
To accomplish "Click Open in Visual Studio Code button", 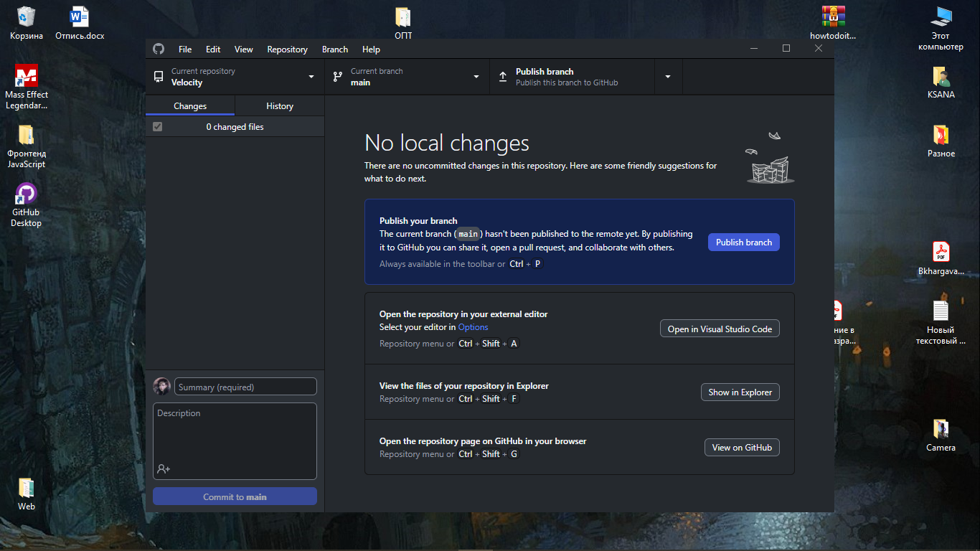I will click(720, 329).
